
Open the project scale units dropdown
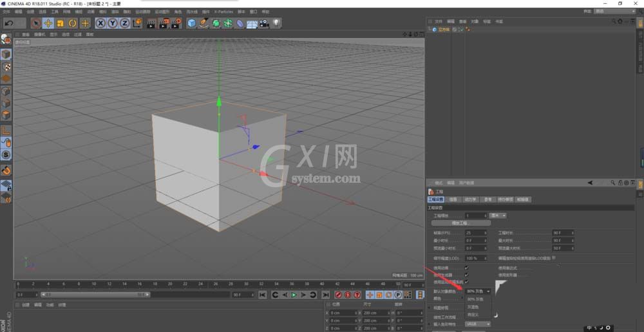click(498, 216)
